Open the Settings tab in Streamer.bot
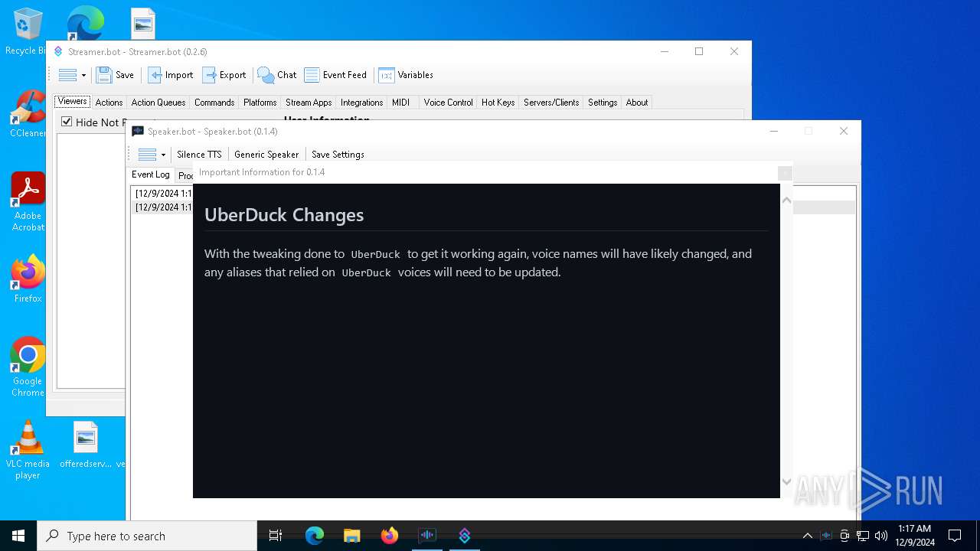This screenshot has height=551, width=980. pyautogui.click(x=603, y=103)
